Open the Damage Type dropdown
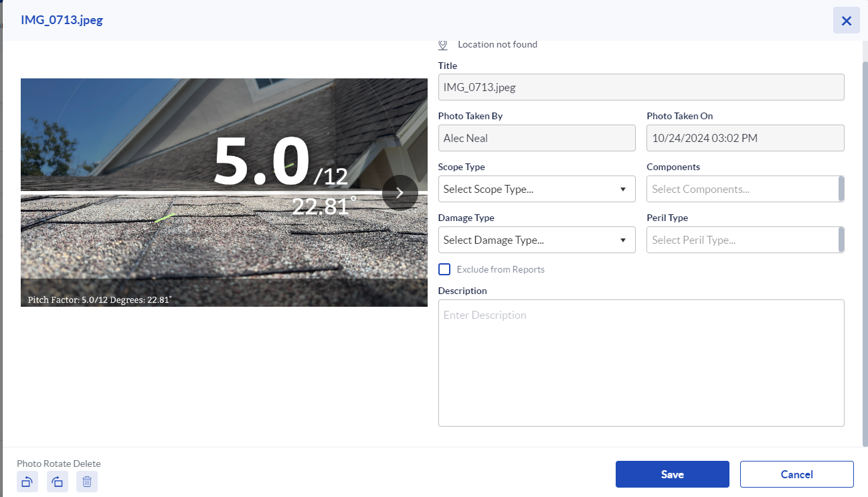This screenshot has height=497, width=868. click(537, 240)
